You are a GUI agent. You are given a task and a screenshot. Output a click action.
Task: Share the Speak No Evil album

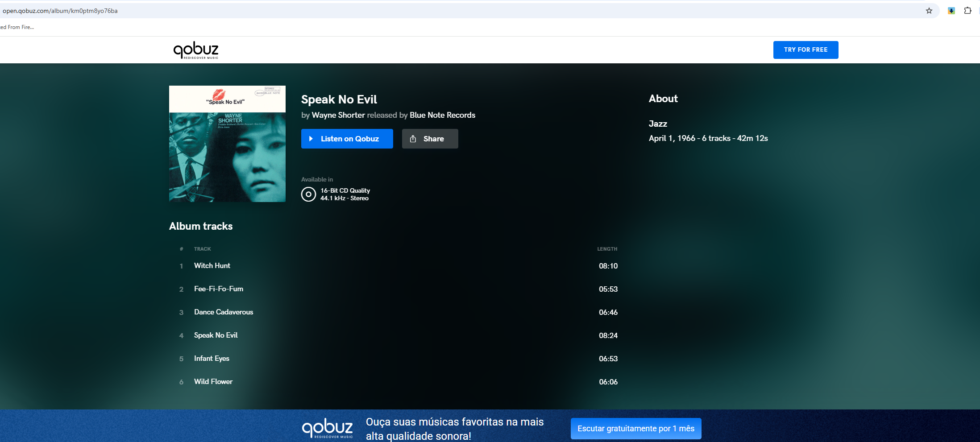430,139
